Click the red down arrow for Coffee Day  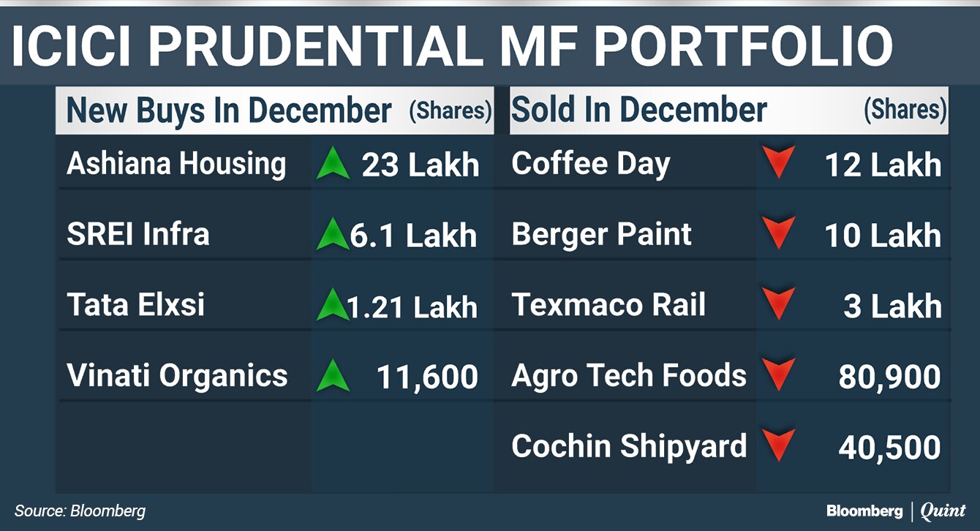777,163
